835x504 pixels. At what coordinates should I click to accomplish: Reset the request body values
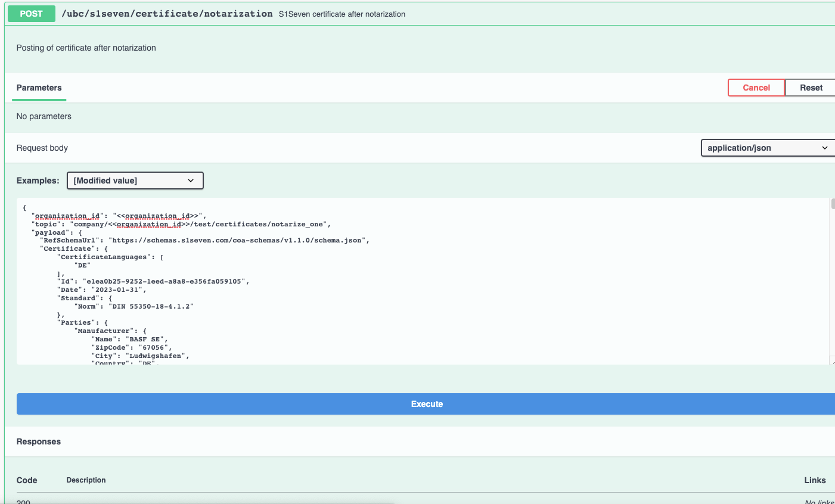click(811, 88)
